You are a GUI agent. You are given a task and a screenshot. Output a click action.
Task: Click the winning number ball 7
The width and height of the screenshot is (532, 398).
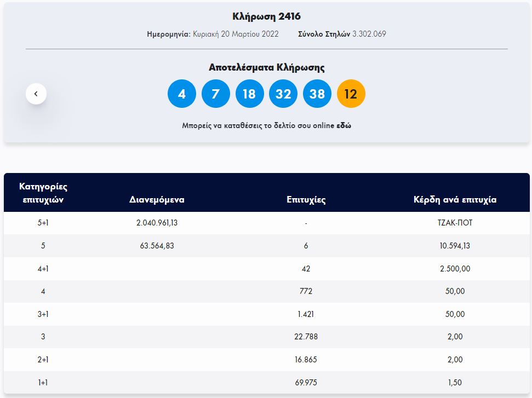(x=215, y=94)
